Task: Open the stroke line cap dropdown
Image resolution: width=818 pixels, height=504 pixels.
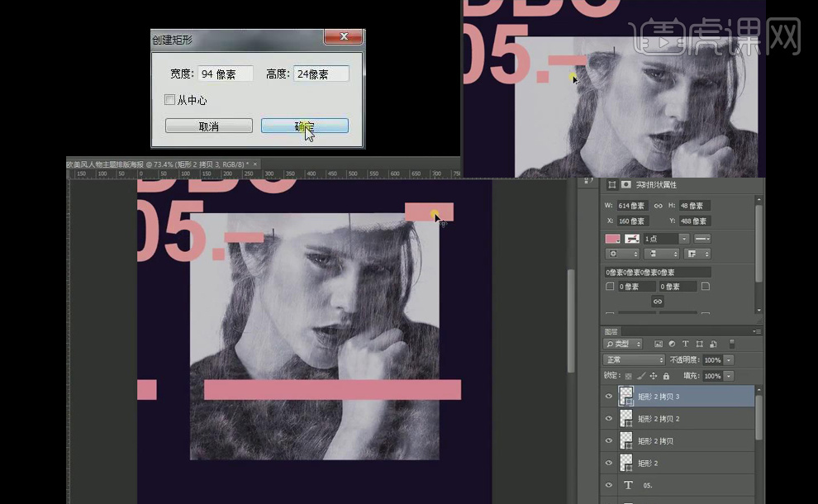Action: coord(662,254)
